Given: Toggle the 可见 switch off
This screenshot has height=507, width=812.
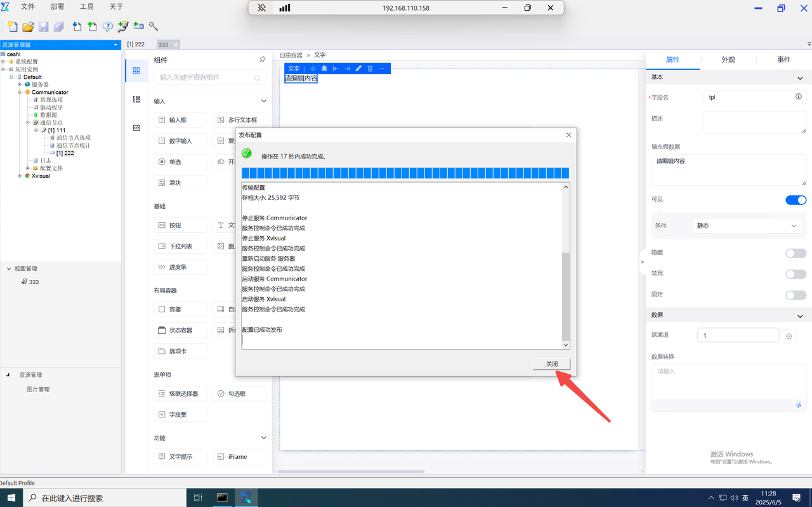Looking at the screenshot, I should pyautogui.click(x=796, y=200).
